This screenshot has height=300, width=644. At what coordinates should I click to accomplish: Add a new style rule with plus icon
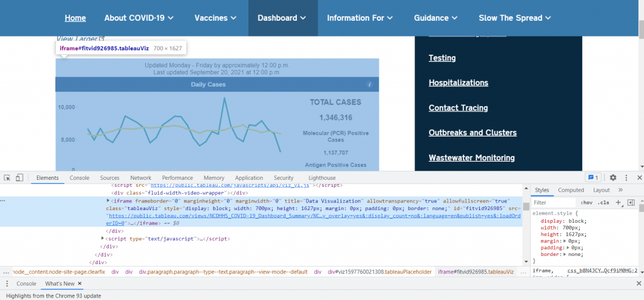tap(618, 203)
